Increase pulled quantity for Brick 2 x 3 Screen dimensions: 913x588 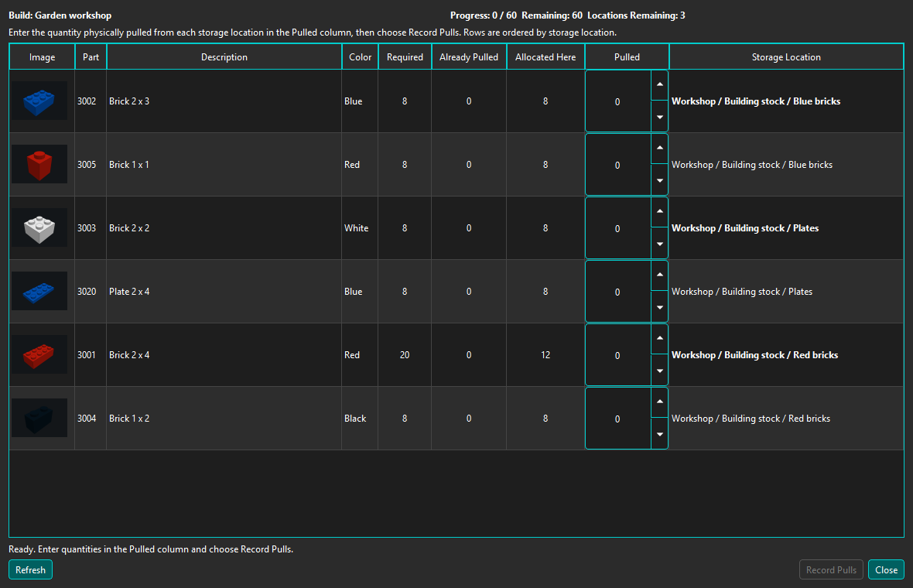point(659,85)
